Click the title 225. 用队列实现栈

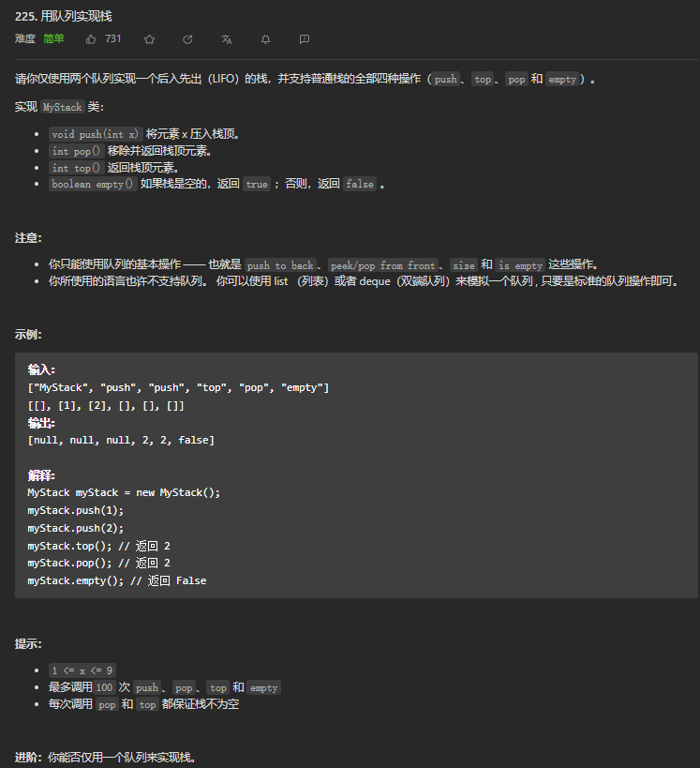coord(64,16)
